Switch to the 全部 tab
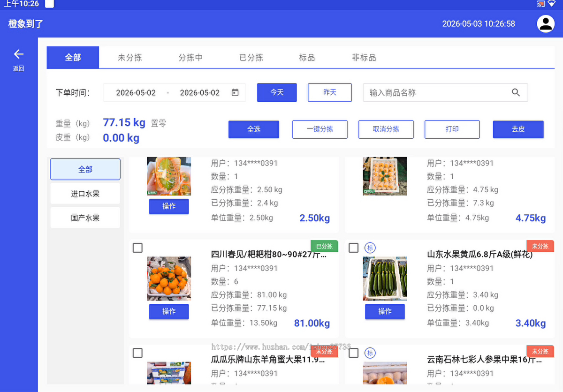This screenshot has width=563, height=392. (73, 57)
